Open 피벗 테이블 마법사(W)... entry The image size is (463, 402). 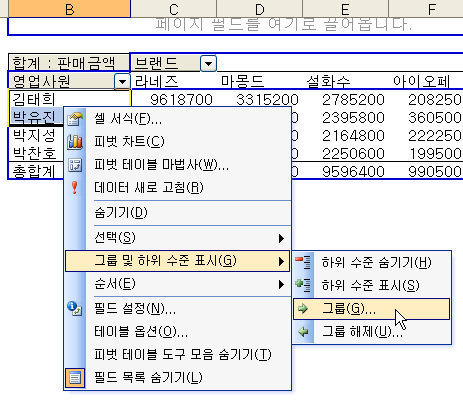pyautogui.click(x=178, y=165)
